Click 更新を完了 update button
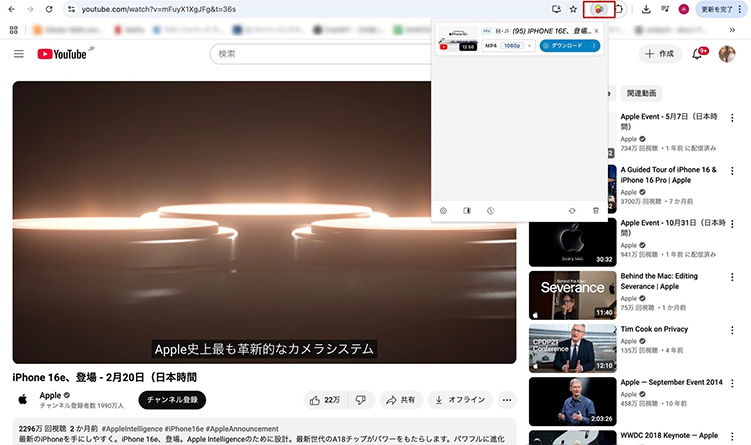The height and width of the screenshot is (445, 751). tap(717, 9)
